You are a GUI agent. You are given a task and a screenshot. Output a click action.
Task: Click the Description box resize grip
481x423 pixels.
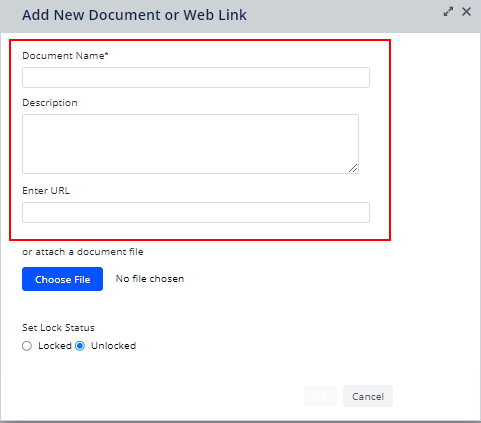(353, 168)
